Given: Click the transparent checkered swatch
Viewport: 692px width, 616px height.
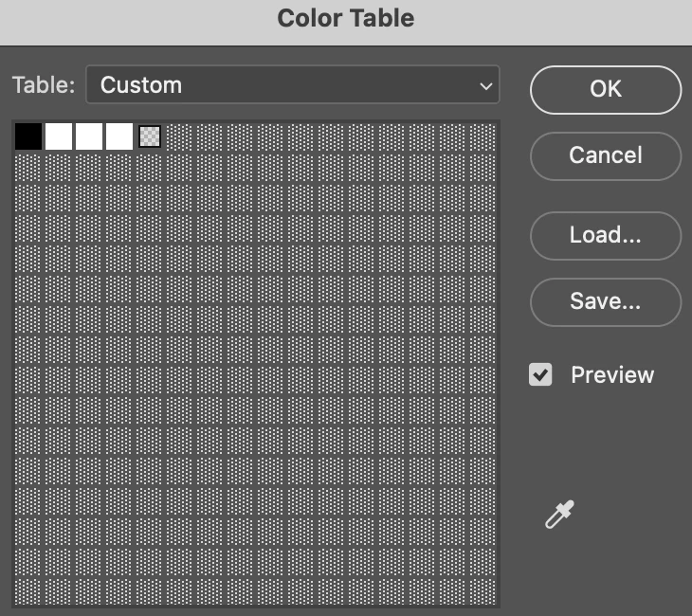Looking at the screenshot, I should (150, 136).
